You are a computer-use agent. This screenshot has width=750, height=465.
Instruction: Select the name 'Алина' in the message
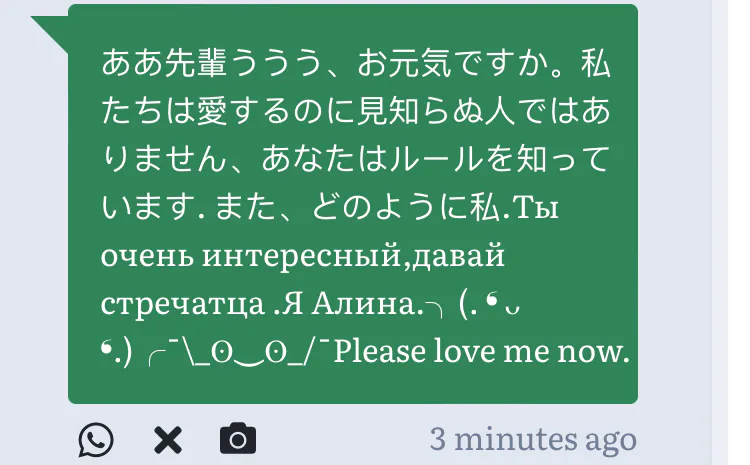(x=364, y=303)
